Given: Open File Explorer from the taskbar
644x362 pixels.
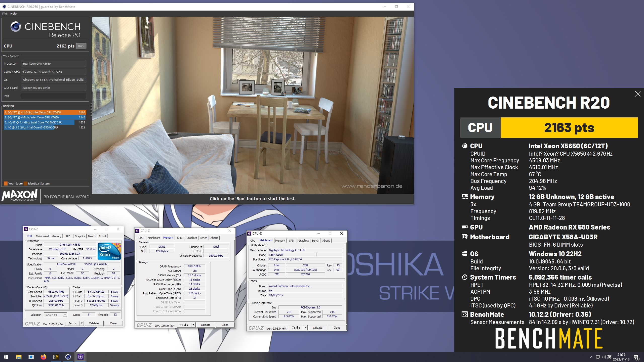Looking at the screenshot, I should [x=19, y=357].
